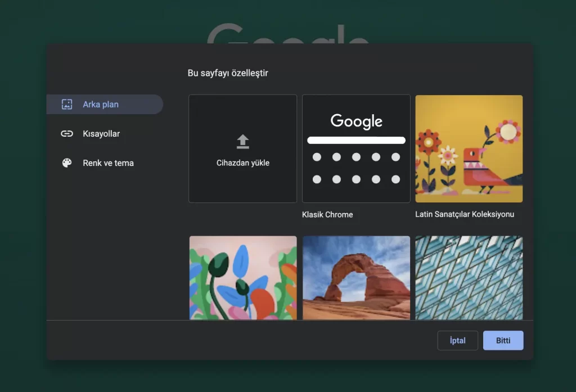
Task: Click the Renk ve tema palette icon
Action: 67,163
